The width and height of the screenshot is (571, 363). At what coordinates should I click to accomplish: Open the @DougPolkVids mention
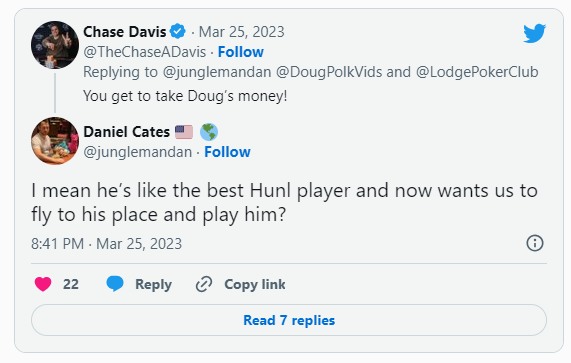pos(329,72)
